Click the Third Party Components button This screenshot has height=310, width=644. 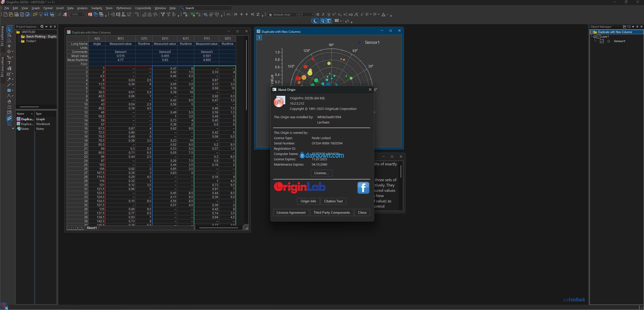point(331,212)
